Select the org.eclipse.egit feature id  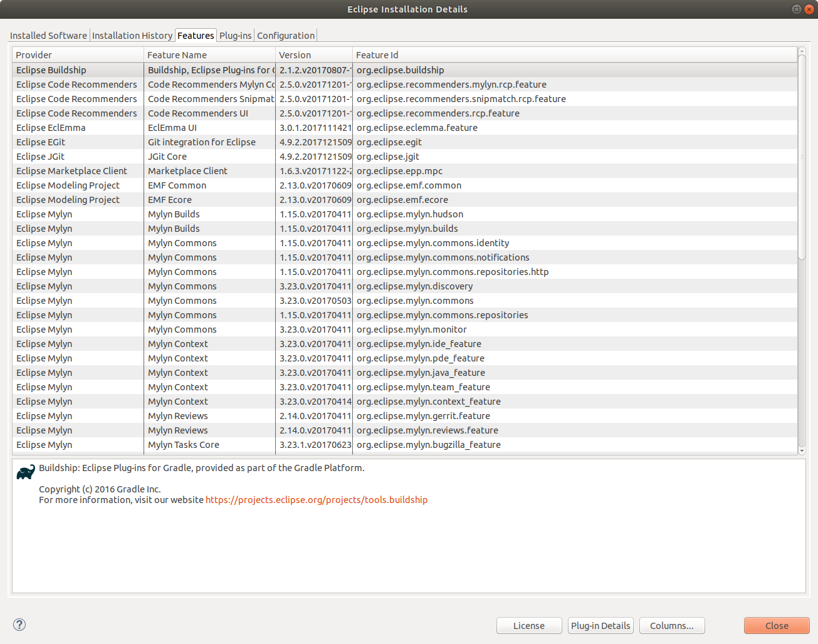point(389,142)
